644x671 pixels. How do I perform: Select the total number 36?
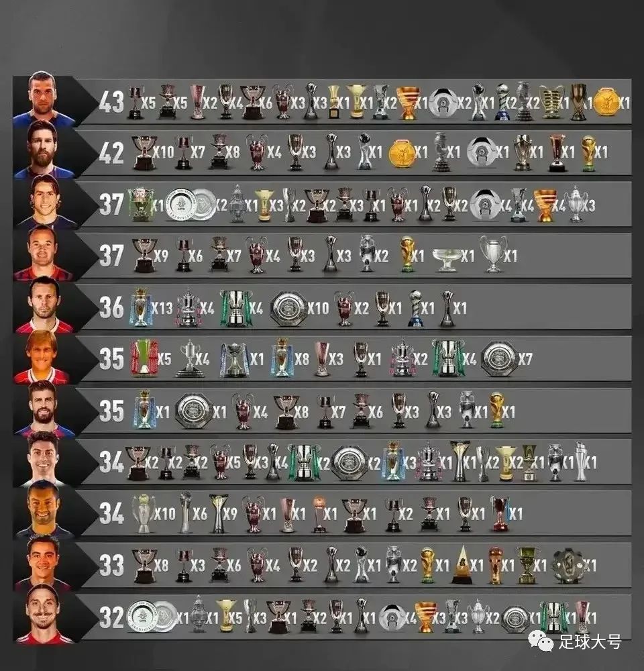pyautogui.click(x=111, y=307)
